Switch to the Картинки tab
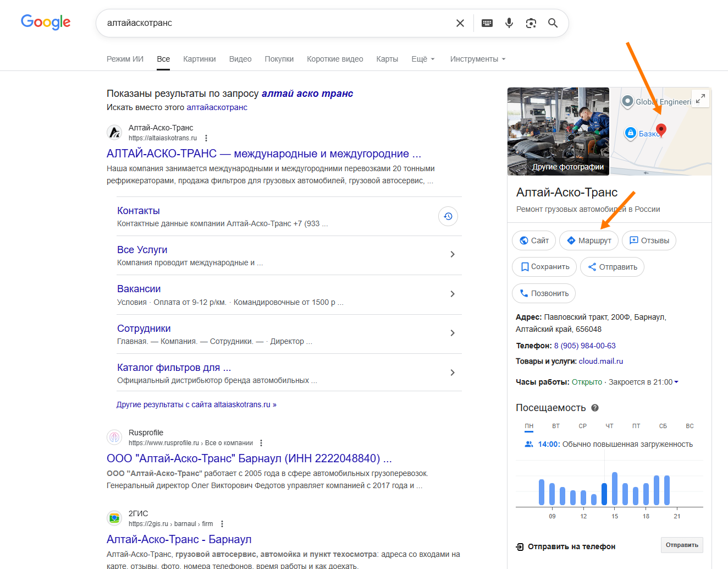 pyautogui.click(x=200, y=59)
